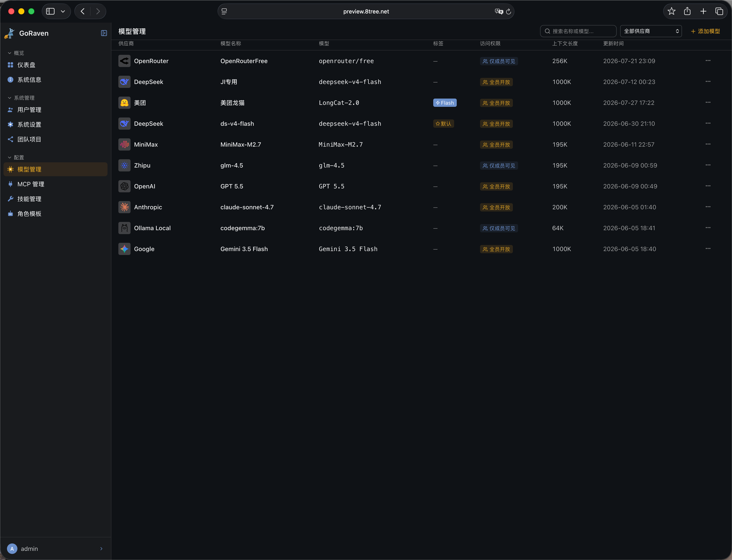Screen dimensions: 732x560
Task: Click the preview.8tree.net address bar
Action: tap(366, 11)
